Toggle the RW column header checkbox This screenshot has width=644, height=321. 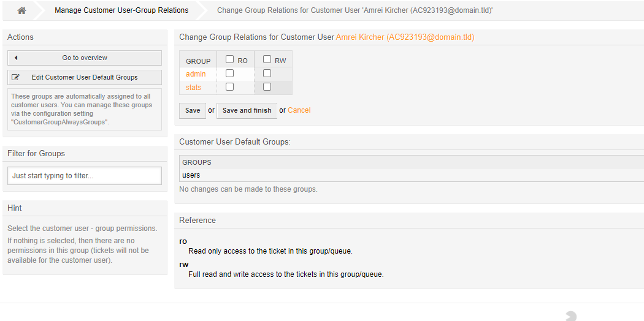click(267, 60)
